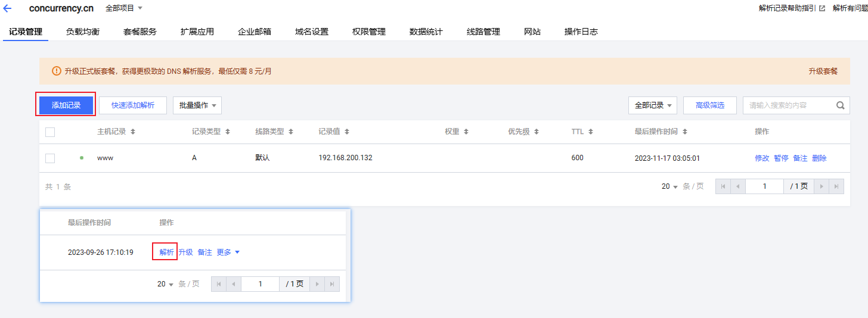868x318 pixels.
Task: Open the 全部记录 filter dropdown
Action: [x=653, y=105]
